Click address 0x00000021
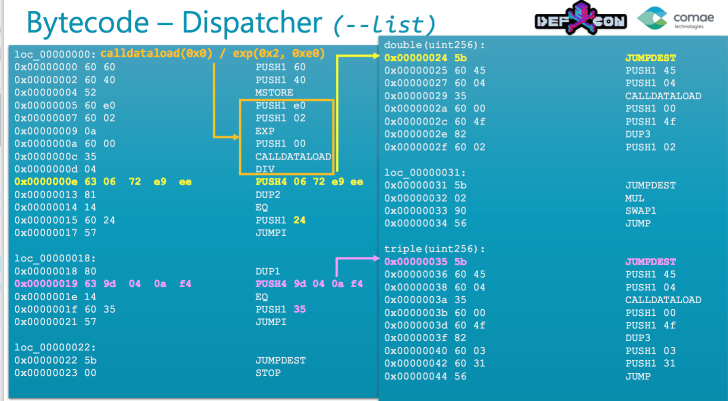728x401 pixels. 46,322
